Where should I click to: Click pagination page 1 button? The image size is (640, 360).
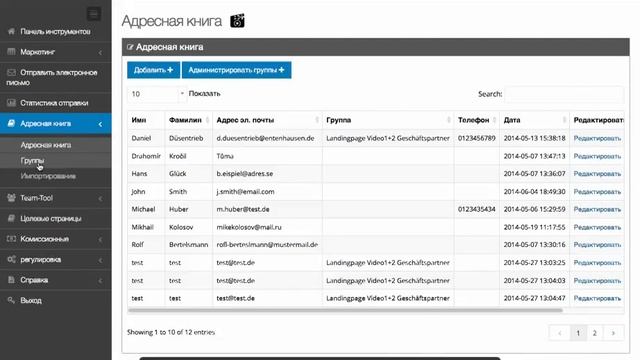pos(578,333)
